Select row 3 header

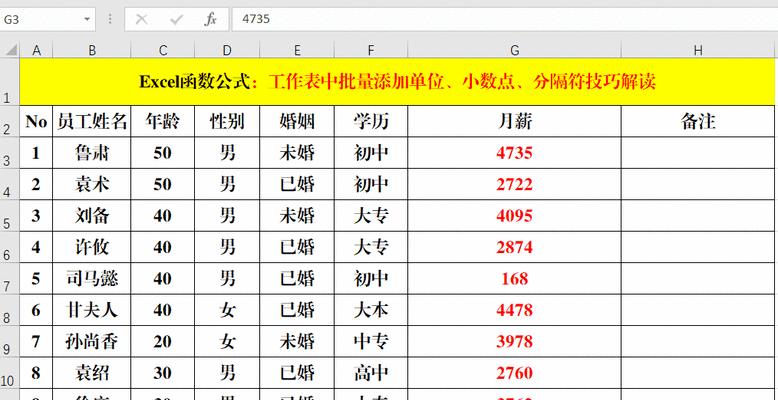pos(9,153)
